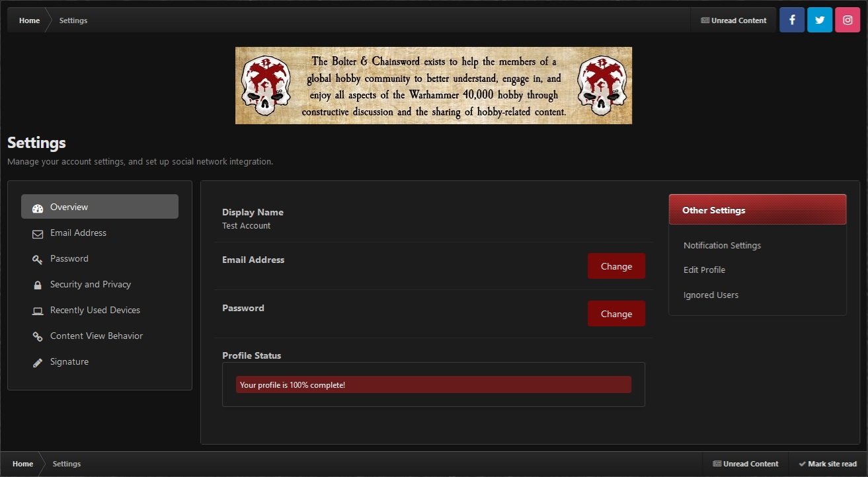The width and height of the screenshot is (868, 477).
Task: Click the Password key icon
Action: 38,259
